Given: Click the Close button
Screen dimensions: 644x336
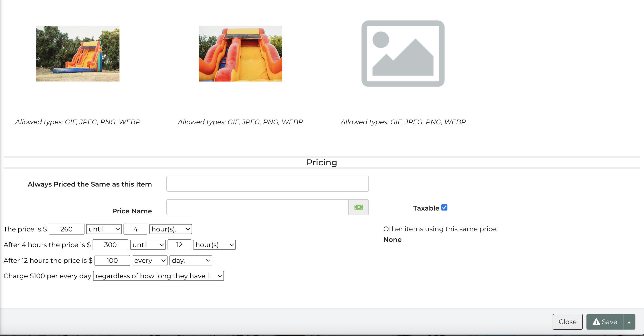Looking at the screenshot, I should pos(567,322).
